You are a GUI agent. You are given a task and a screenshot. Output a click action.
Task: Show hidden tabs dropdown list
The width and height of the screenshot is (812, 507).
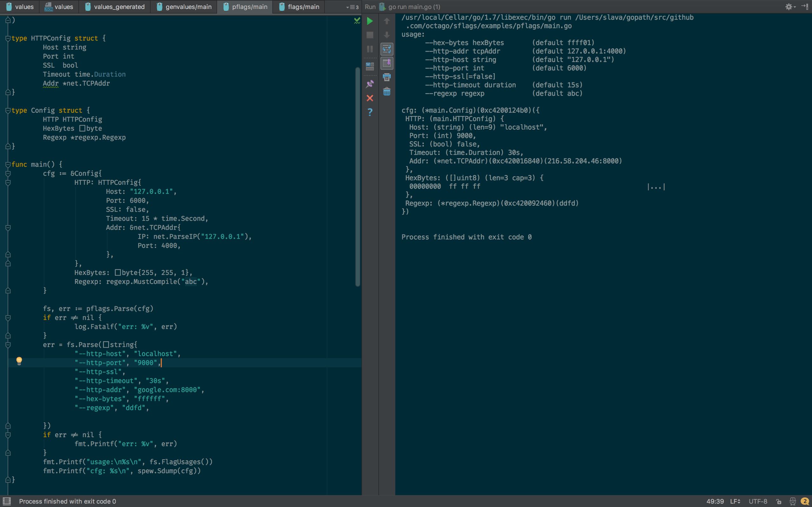pyautogui.click(x=352, y=7)
